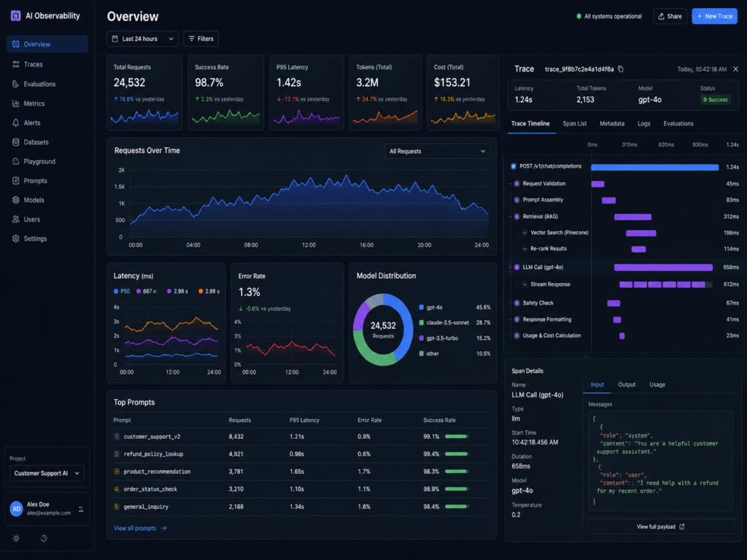This screenshot has height=560, width=747.
Task: Expand the Vector Search (Pinecone) span
Action: pyautogui.click(x=525, y=233)
